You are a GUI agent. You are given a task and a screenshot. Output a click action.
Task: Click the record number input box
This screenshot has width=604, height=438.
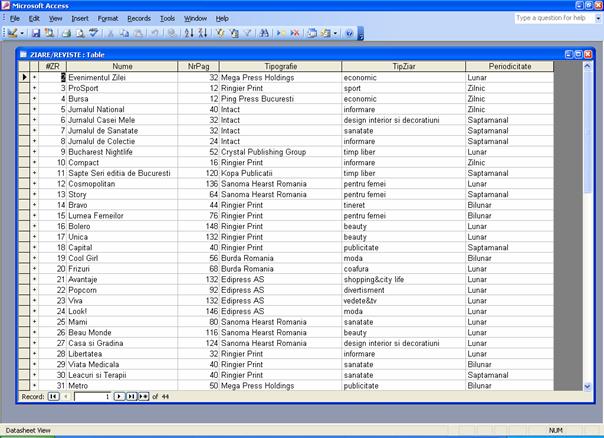coord(91,396)
